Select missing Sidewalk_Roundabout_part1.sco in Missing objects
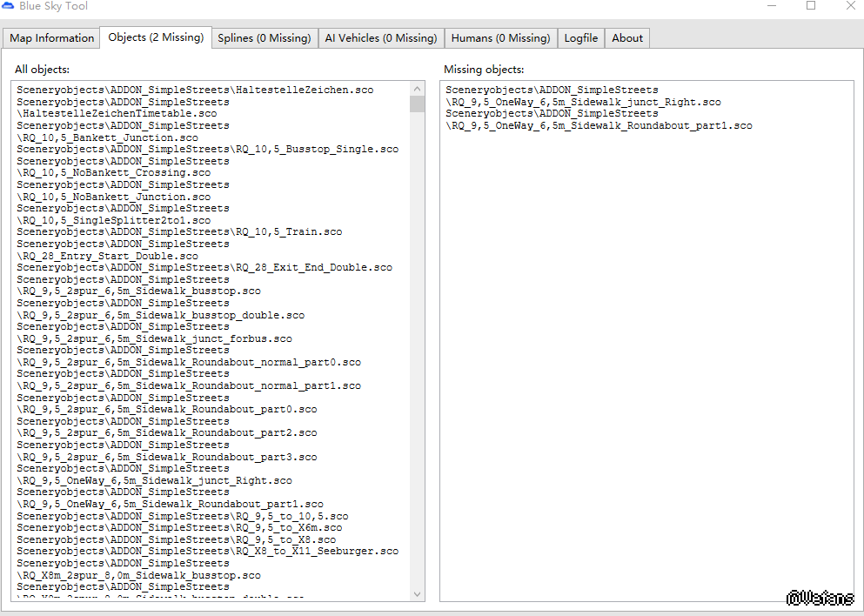 599,126
